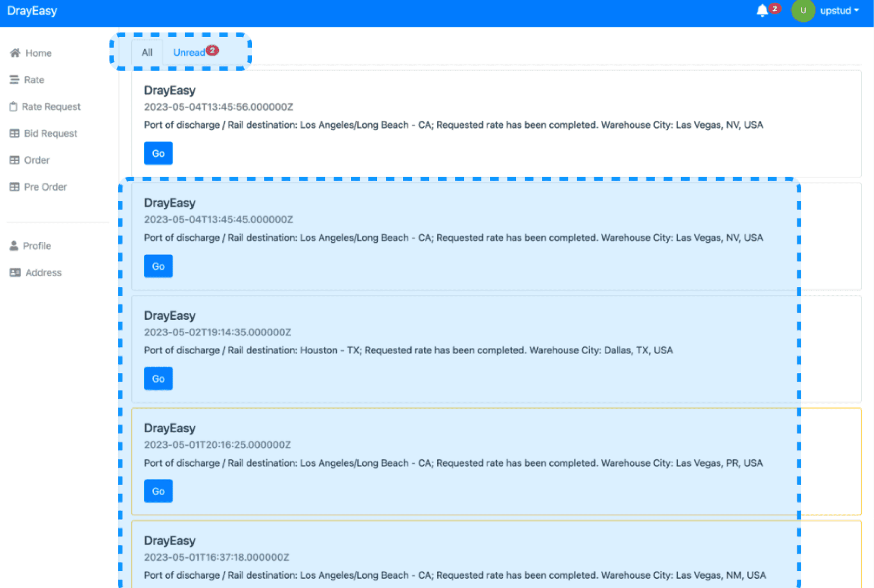Click the DrayEasy logo in header
This screenshot has height=588, width=874.
point(32,11)
